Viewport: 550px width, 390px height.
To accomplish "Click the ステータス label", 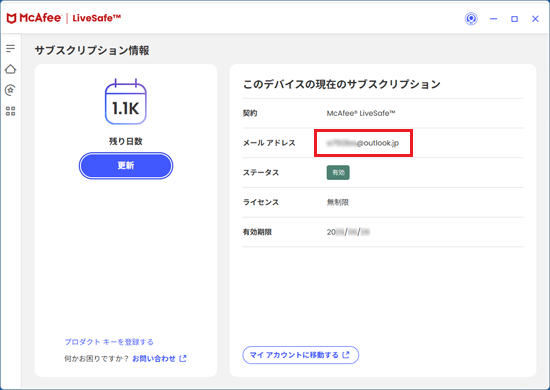I will coord(261,173).
